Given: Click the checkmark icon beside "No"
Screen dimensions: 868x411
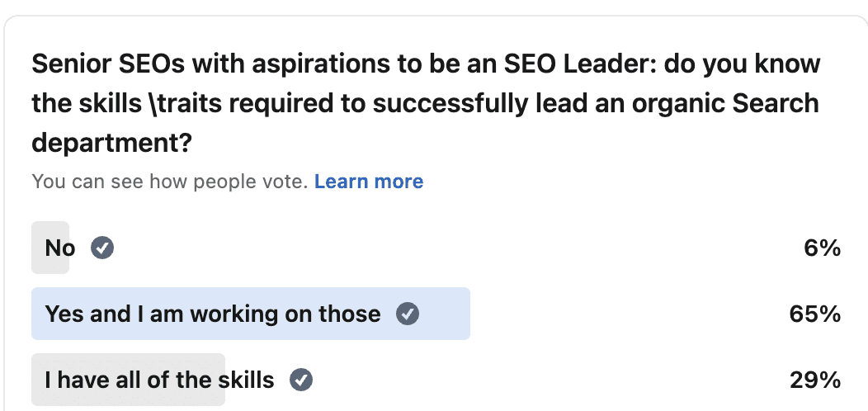Looking at the screenshot, I should click(x=102, y=248).
